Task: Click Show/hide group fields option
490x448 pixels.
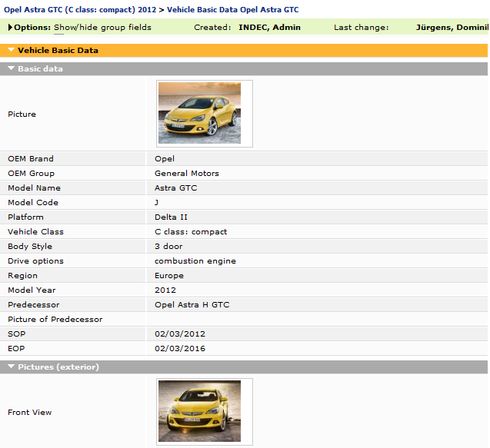Action: pos(102,28)
